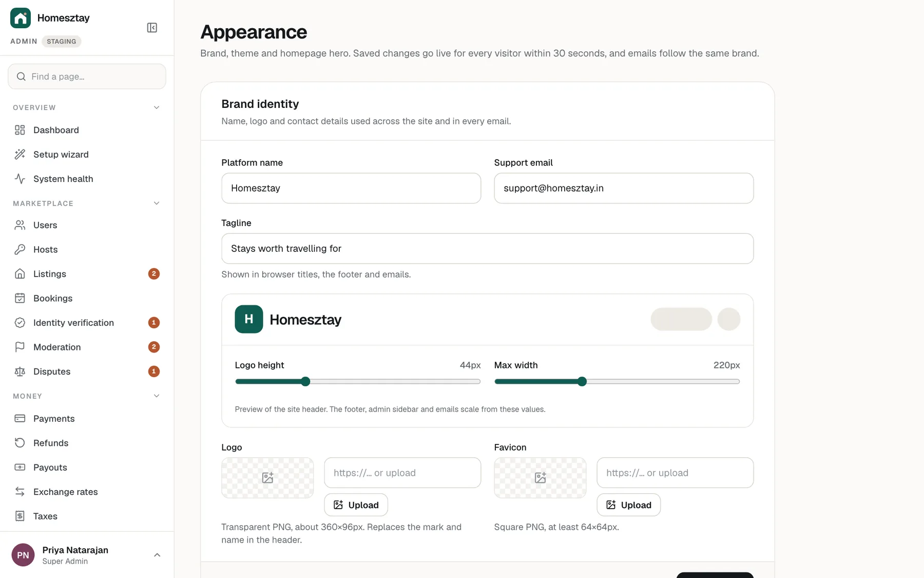This screenshot has width=924, height=578.
Task: Click the Platform name input field
Action: click(351, 188)
